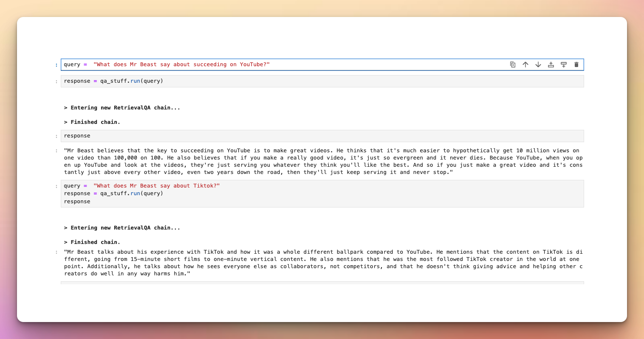Click the "Mr Beast believes that the key" output
Image resolution: width=644 pixels, height=339 pixels.
point(323,161)
